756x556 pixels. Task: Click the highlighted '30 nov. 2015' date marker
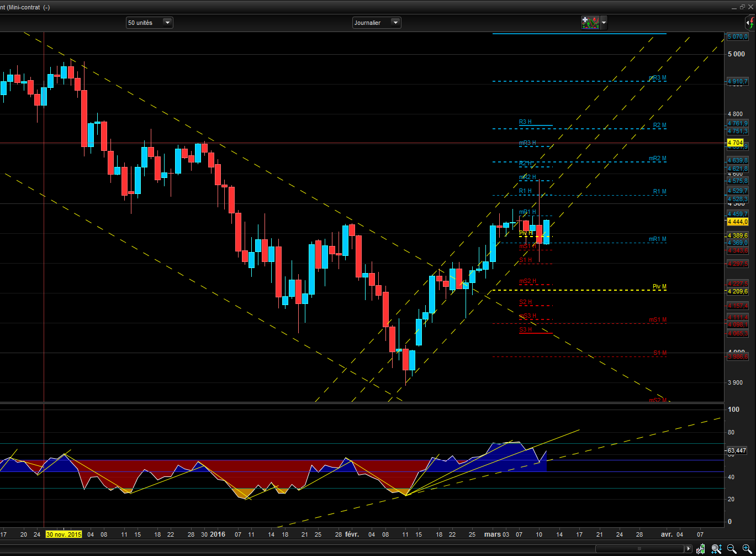[x=64, y=534]
